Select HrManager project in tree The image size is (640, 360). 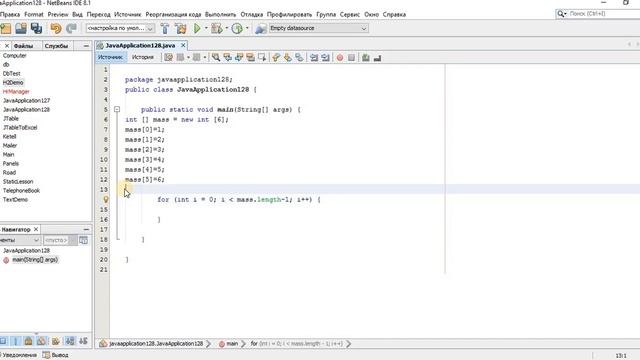point(16,91)
